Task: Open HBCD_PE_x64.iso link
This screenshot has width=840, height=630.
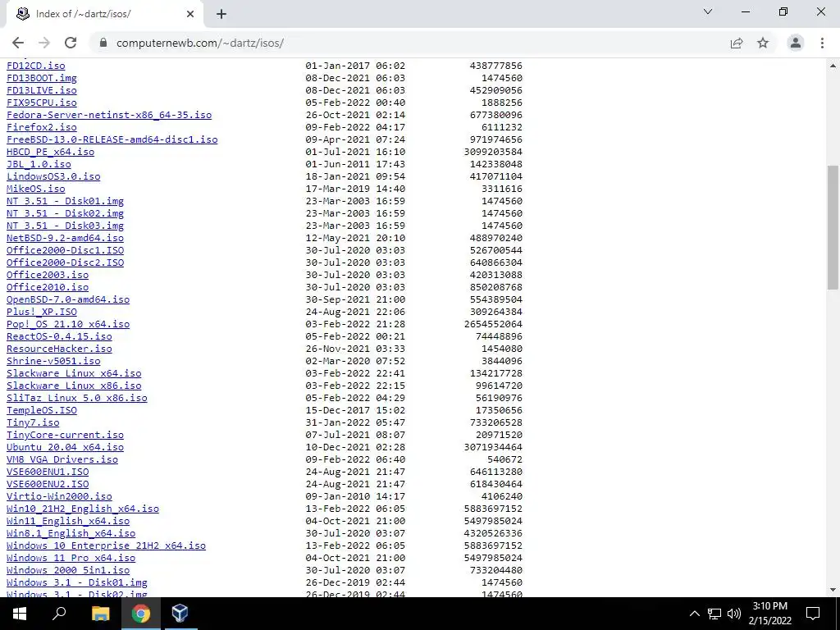Action: 50,152
